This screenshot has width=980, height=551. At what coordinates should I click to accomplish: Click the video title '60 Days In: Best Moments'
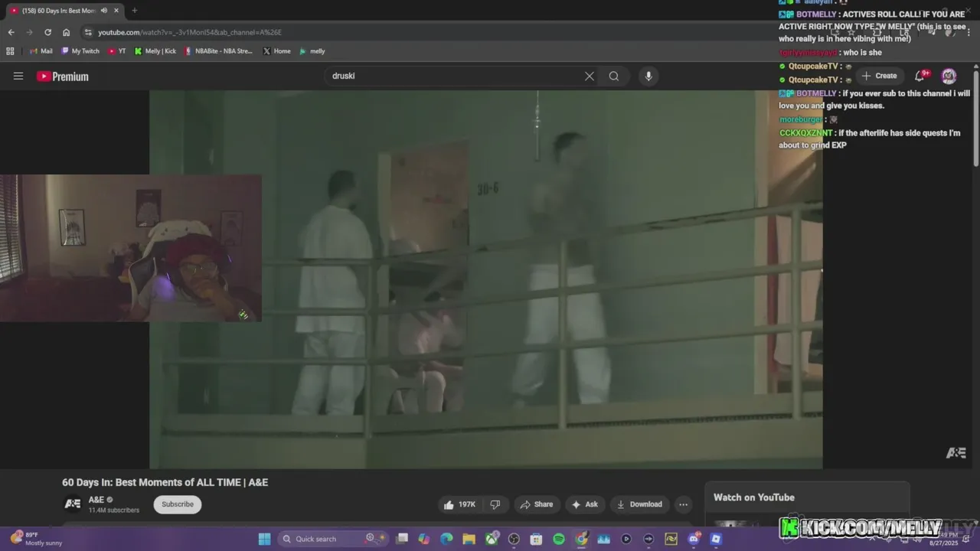(165, 482)
